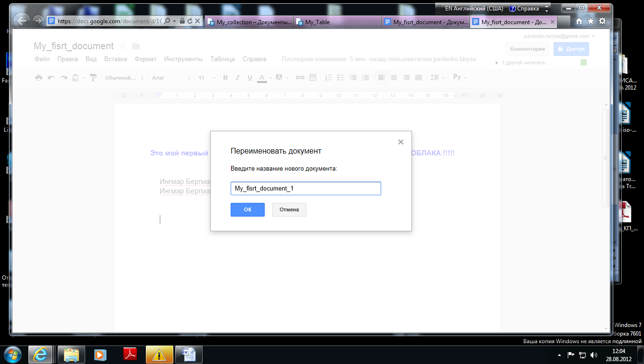
Task: Open the font size 11 dropdown
Action: (x=207, y=78)
